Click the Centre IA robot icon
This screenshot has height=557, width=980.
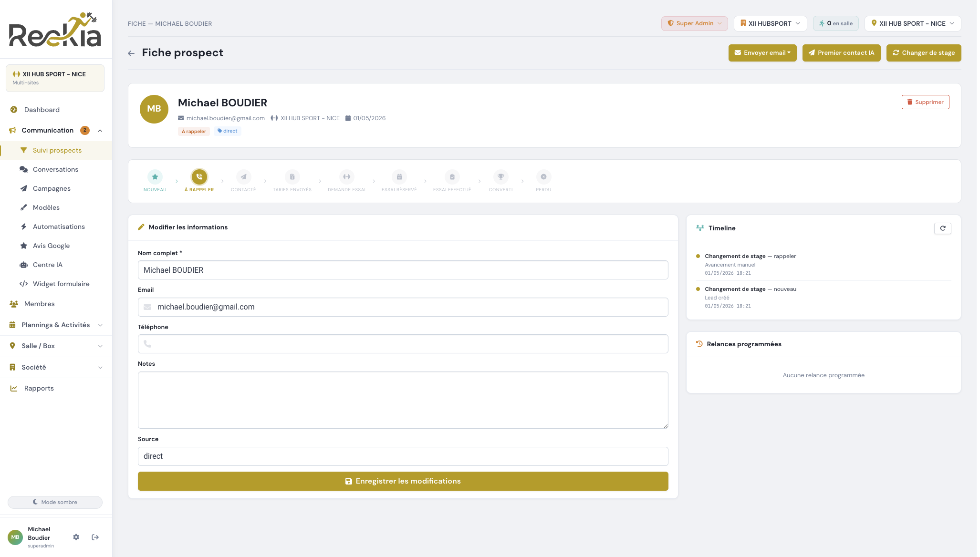(23, 265)
